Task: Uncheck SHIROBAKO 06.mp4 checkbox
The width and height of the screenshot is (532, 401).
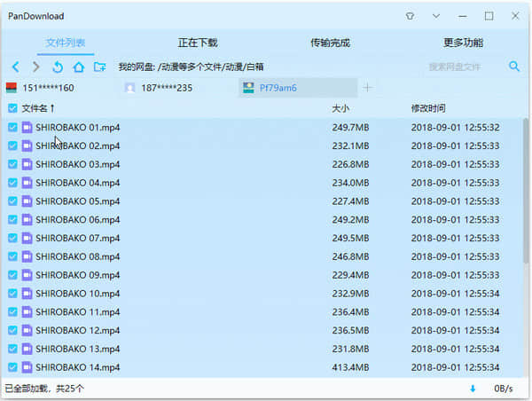Action: (12, 220)
